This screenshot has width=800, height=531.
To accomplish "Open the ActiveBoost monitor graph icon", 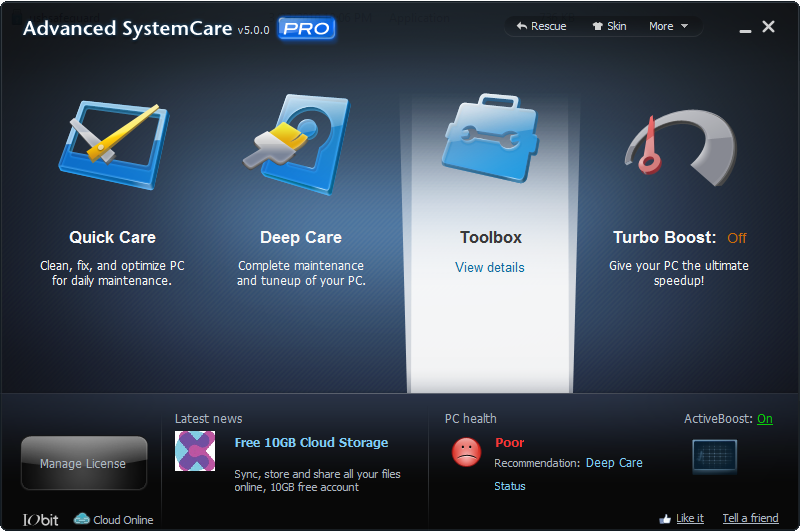I will click(x=714, y=456).
